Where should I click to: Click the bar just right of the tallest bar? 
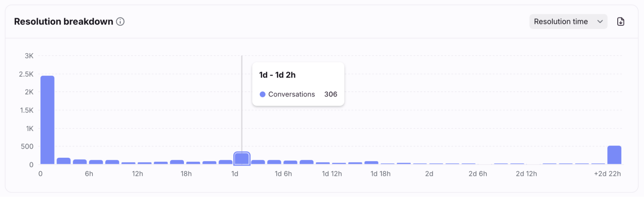point(63,161)
